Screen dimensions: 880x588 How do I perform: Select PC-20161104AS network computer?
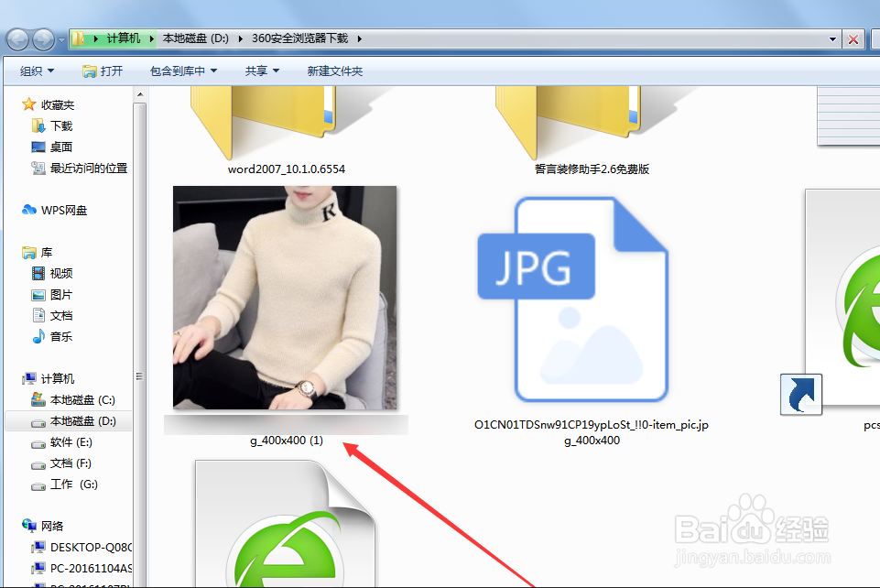pyautogui.click(x=91, y=569)
